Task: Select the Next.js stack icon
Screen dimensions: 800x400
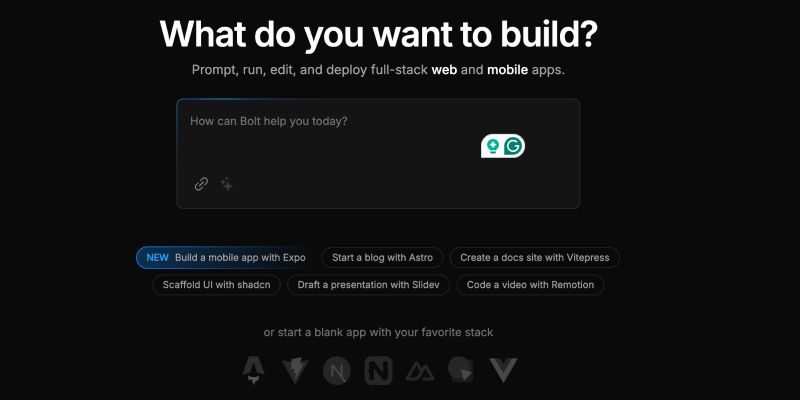Action: (337, 371)
